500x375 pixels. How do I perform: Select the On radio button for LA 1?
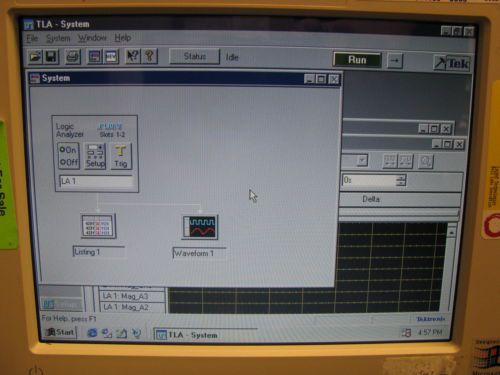(62, 150)
